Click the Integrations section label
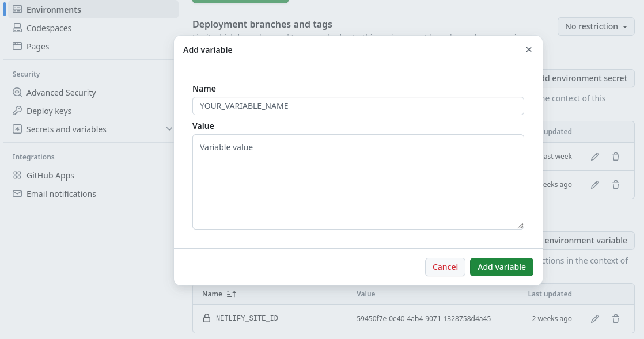644x339 pixels. [x=33, y=157]
